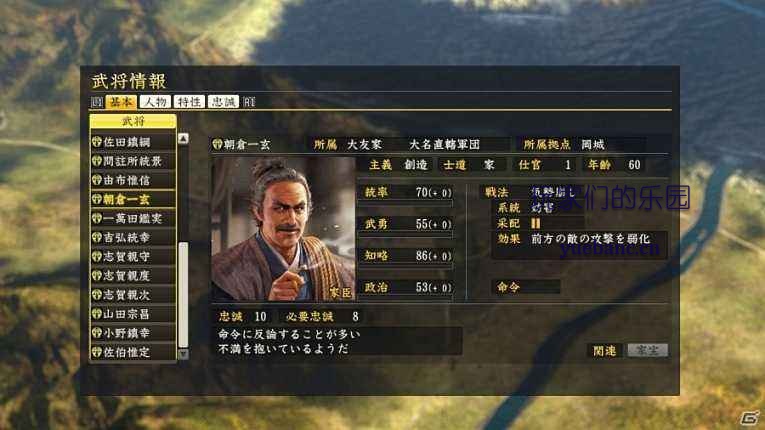Click the L1 previous-tab icon

point(97,102)
